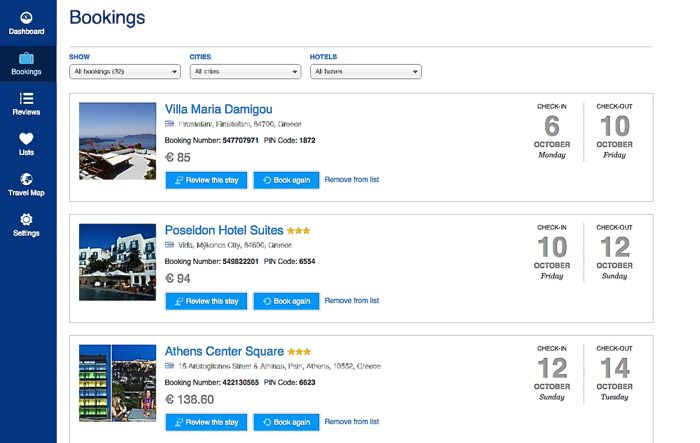
Task: Open the Reviews list icon
Action: tap(26, 98)
